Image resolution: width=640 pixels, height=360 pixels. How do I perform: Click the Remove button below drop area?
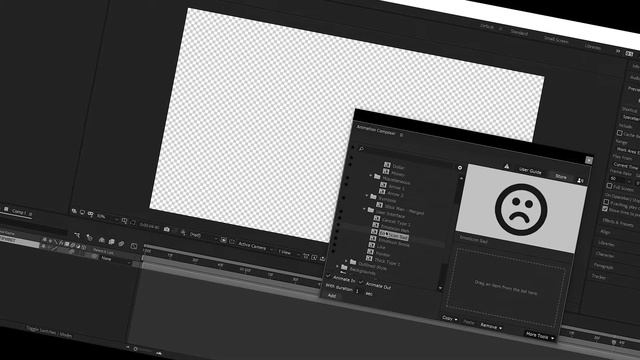click(x=491, y=326)
